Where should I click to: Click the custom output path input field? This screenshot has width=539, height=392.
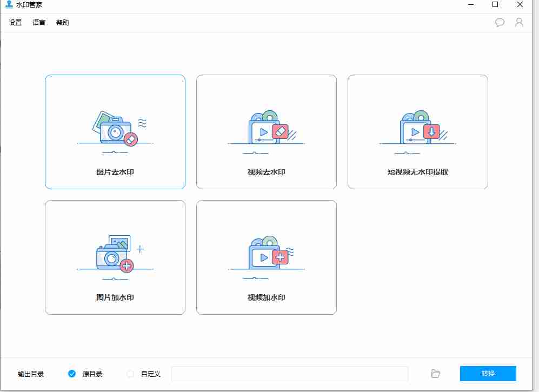290,374
